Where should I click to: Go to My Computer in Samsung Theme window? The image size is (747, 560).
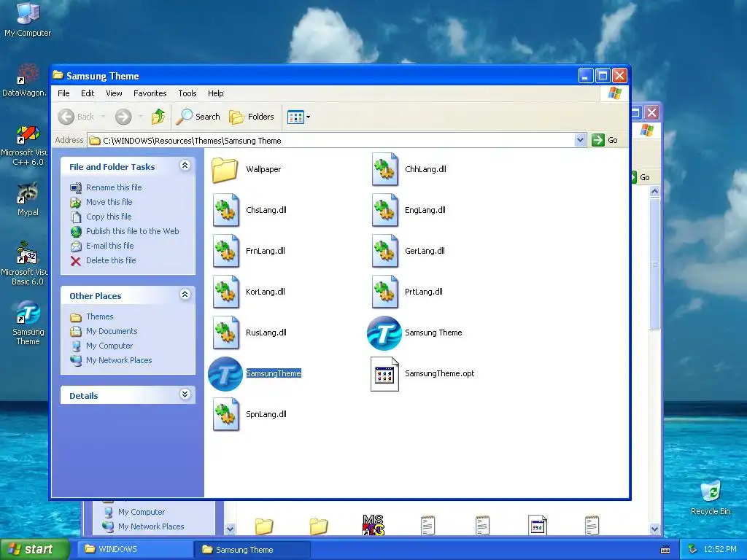point(109,346)
